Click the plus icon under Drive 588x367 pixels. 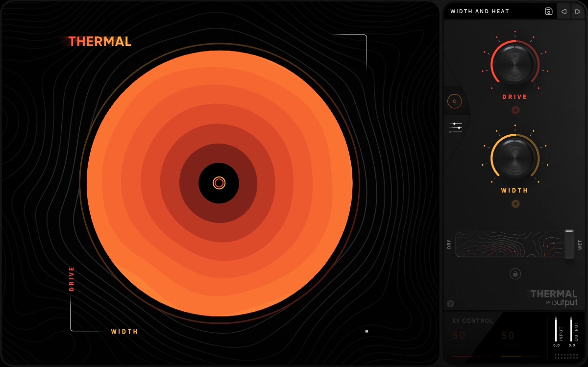coord(515,110)
